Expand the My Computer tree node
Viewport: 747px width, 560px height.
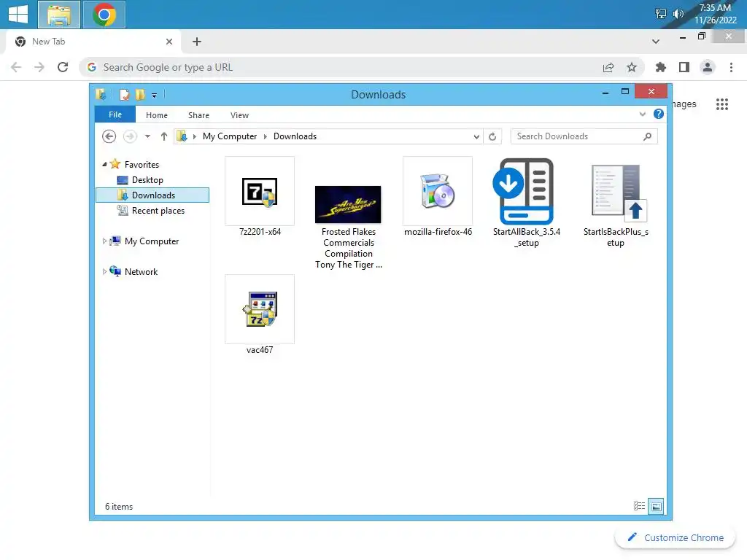(104, 241)
